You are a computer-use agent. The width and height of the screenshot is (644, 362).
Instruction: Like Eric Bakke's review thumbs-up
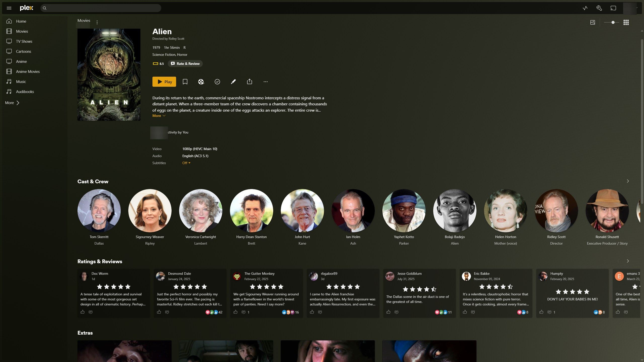click(x=465, y=312)
